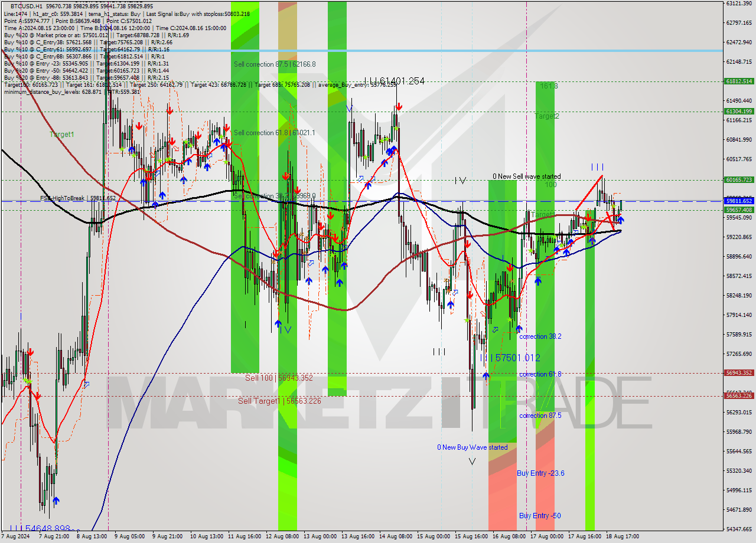The height and width of the screenshot is (543, 756).
Task: Select the 'Sell correction 61.8 | 61021.1' label
Action: click(x=274, y=133)
